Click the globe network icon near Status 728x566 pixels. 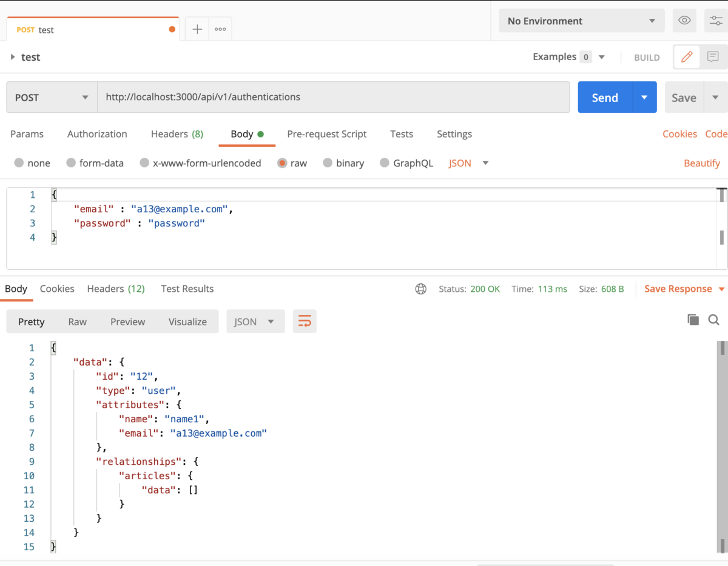421,289
